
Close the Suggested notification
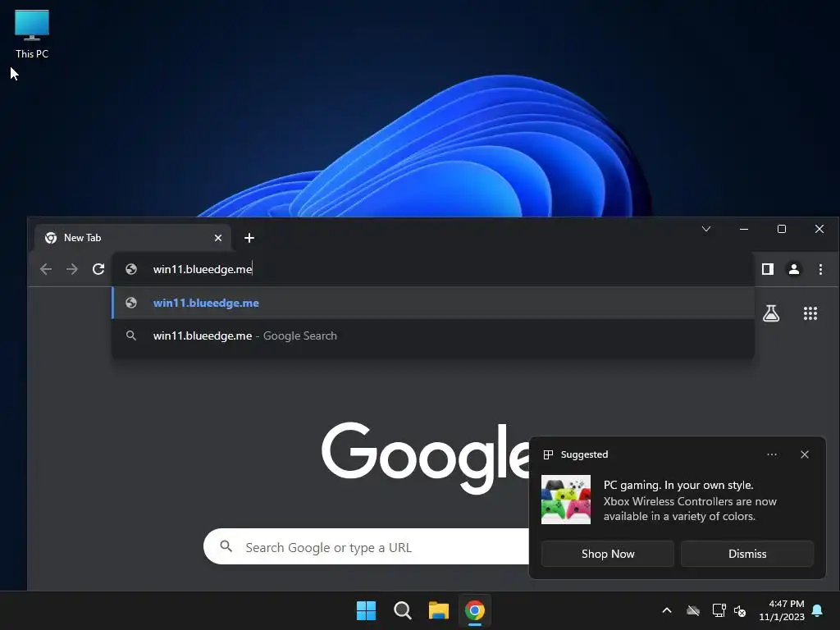click(805, 454)
